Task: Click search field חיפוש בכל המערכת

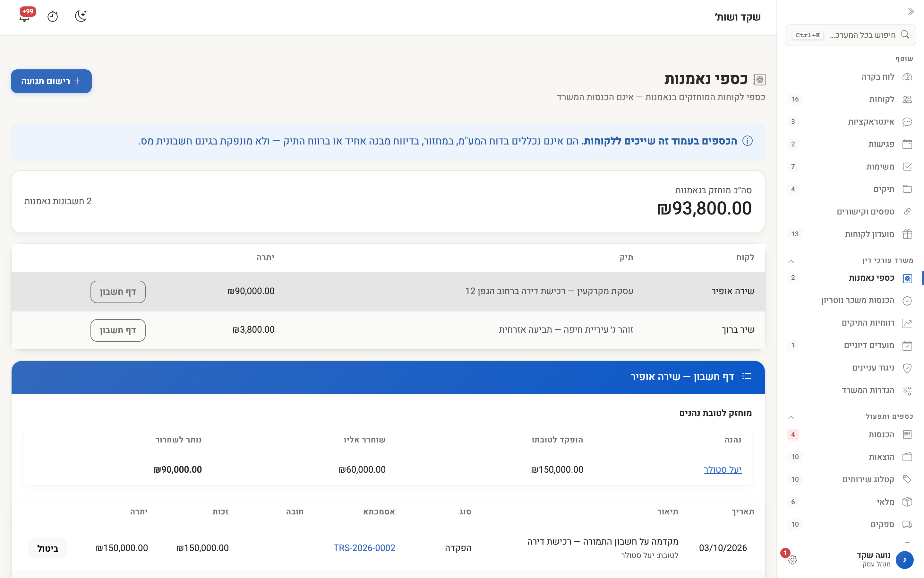Action: pyautogui.click(x=850, y=35)
